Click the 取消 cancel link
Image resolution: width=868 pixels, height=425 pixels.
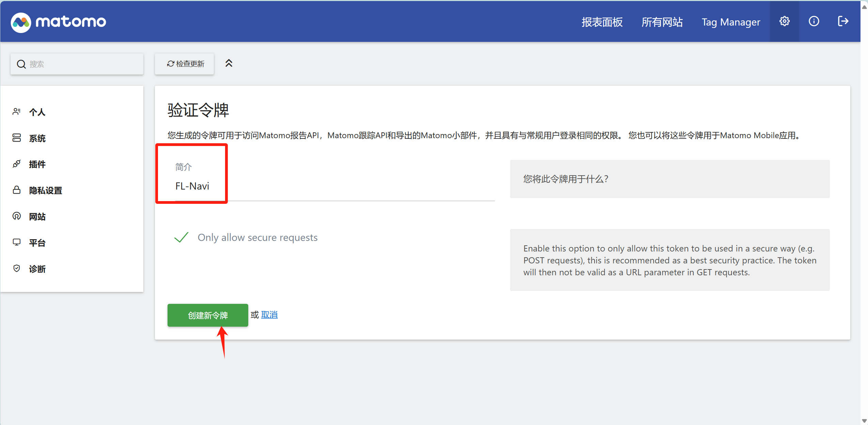coord(269,315)
